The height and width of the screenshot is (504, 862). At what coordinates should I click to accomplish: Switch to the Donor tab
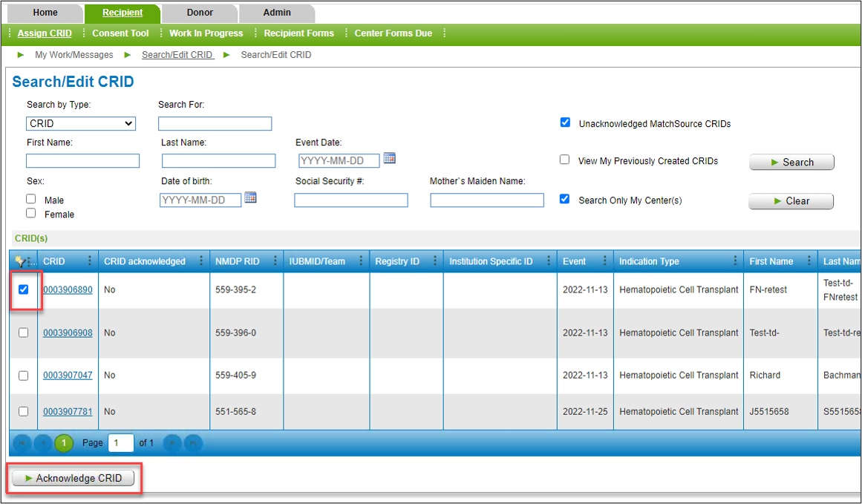coord(199,12)
